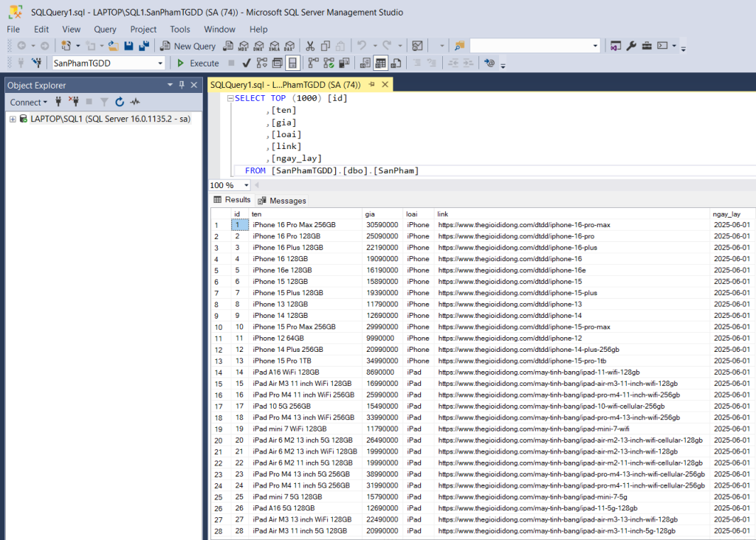Open the SanPhamTGDD database dropdown

(x=160, y=63)
